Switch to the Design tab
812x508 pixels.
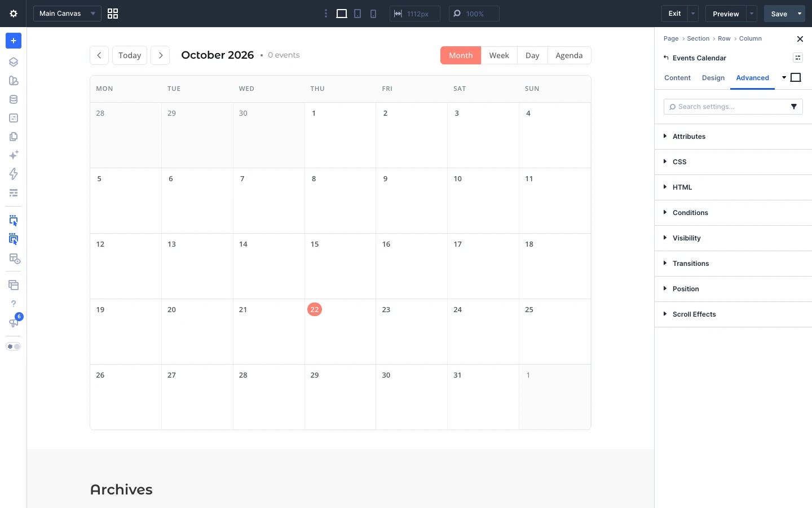click(713, 78)
